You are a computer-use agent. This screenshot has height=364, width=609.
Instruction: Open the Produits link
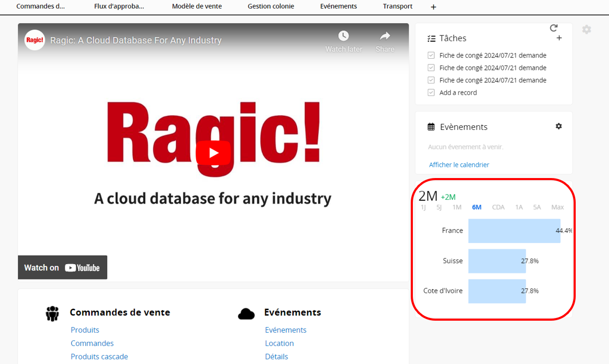(x=85, y=330)
